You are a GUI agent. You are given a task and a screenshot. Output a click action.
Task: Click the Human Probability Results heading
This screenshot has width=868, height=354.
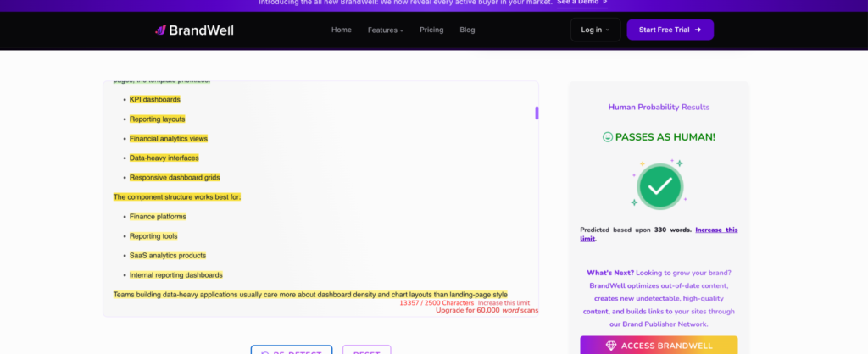pos(659,108)
